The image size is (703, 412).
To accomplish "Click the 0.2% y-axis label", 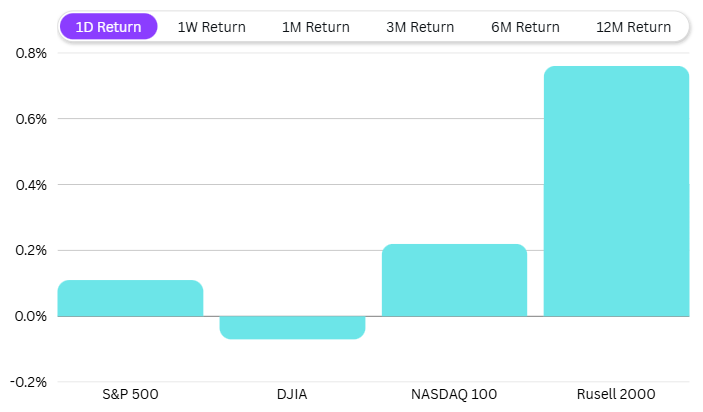I will [30, 250].
